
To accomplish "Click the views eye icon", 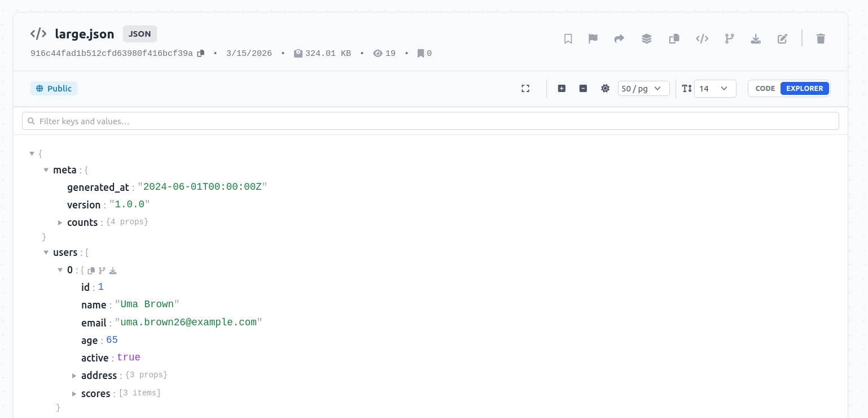I will 378,53.
